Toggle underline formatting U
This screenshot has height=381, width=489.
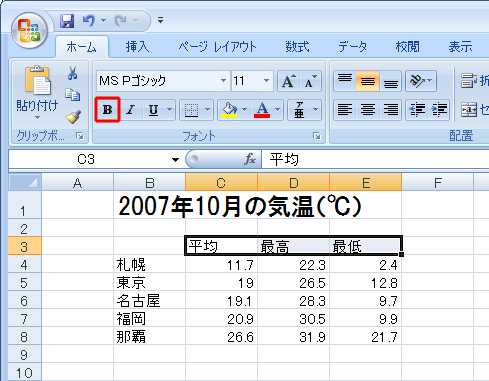[153, 110]
